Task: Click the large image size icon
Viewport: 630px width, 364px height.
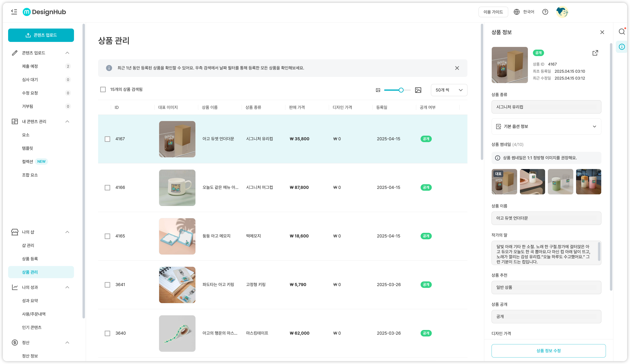Action: 418,90
